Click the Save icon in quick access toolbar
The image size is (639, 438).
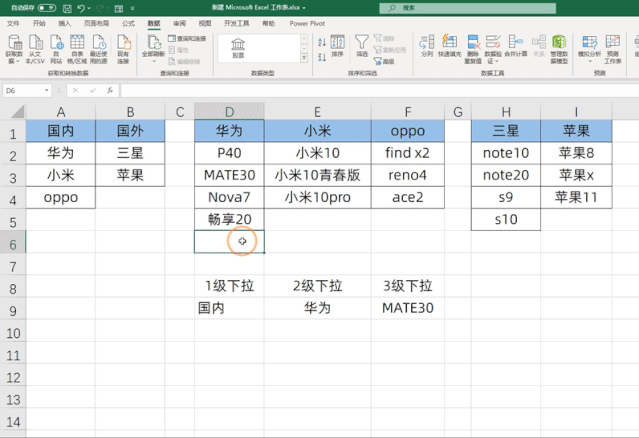click(x=68, y=8)
